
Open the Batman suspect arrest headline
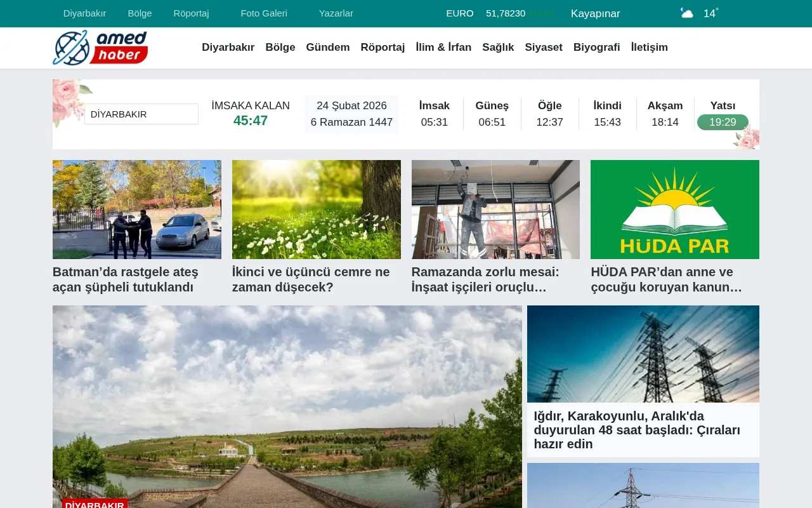[125, 279]
